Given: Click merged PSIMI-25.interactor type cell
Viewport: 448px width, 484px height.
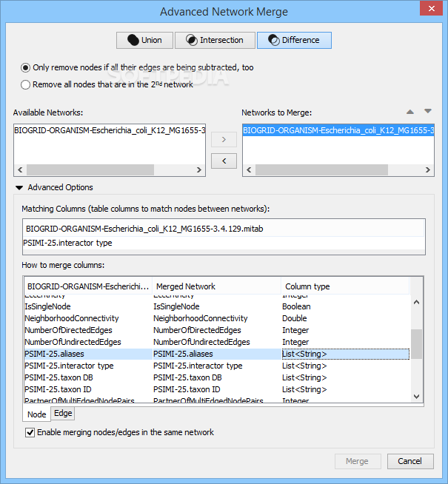Looking at the screenshot, I should tap(217, 366).
